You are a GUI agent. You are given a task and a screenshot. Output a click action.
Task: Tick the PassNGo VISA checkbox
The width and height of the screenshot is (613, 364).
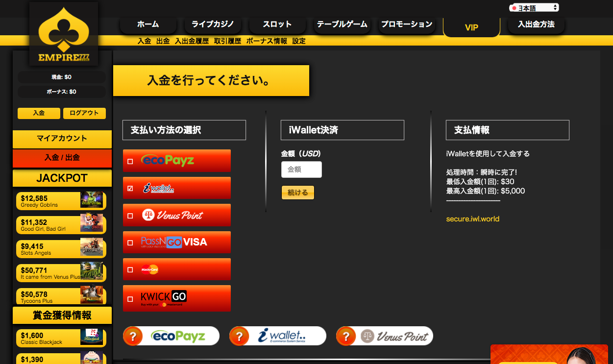coord(130,243)
